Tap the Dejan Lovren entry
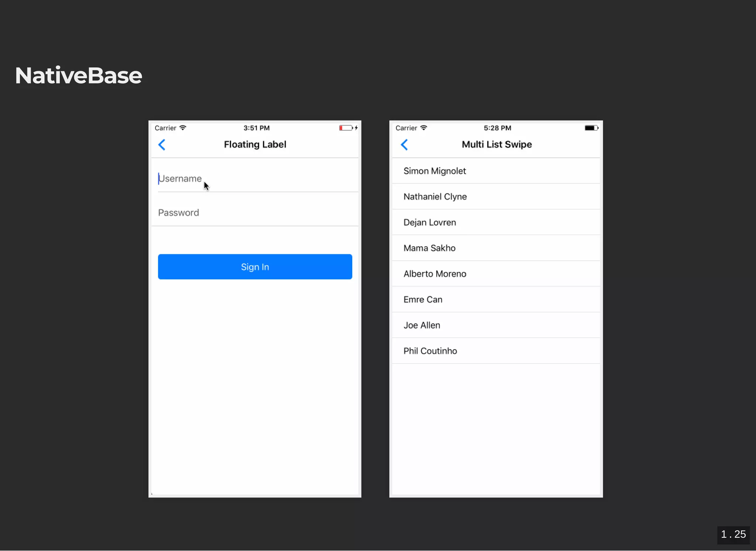The image size is (756, 551). [x=496, y=223]
